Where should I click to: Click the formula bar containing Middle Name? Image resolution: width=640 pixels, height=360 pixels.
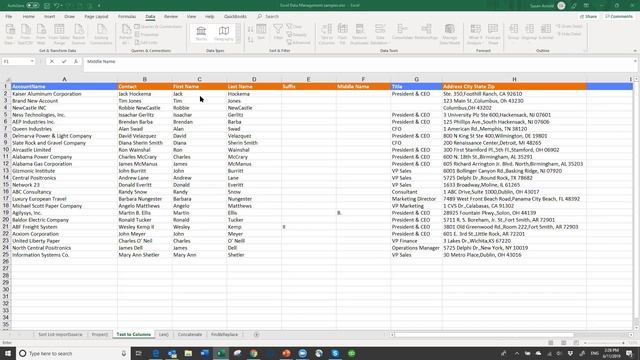coord(358,62)
